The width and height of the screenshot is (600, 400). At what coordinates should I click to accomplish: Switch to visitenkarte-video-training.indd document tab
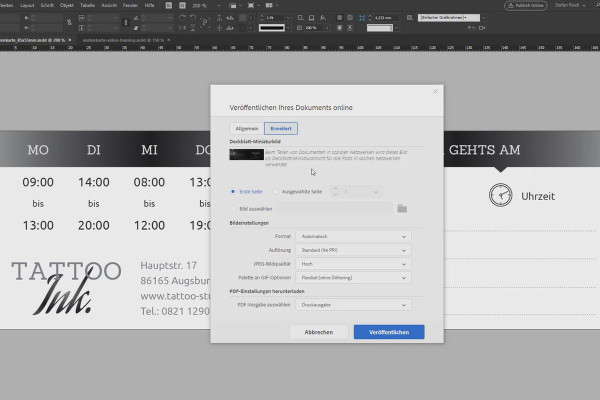[123, 40]
